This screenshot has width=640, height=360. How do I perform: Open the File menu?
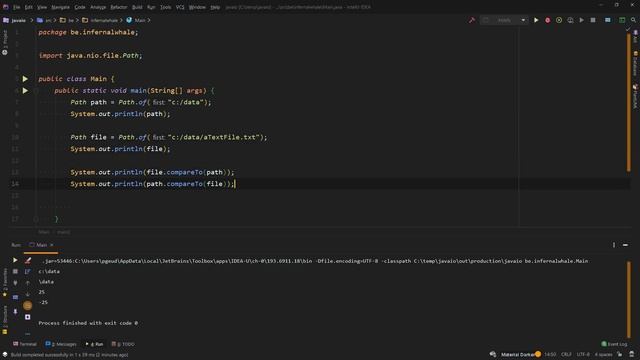[16, 7]
